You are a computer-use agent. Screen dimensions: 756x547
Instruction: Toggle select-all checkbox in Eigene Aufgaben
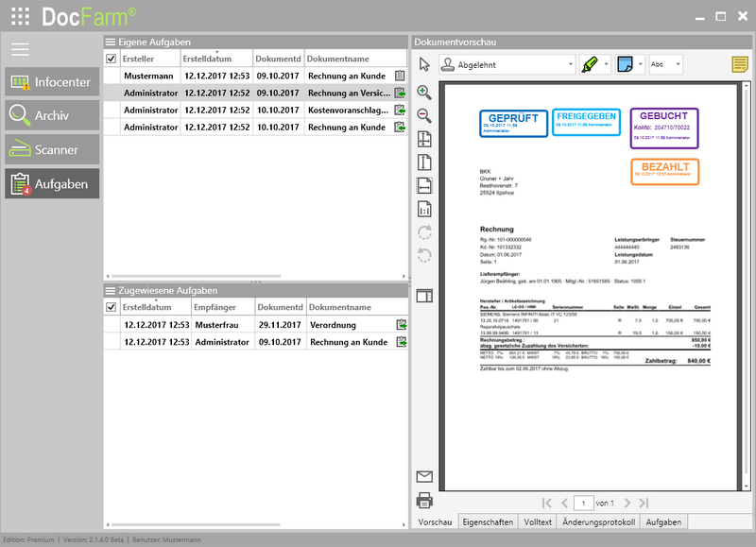[112, 59]
